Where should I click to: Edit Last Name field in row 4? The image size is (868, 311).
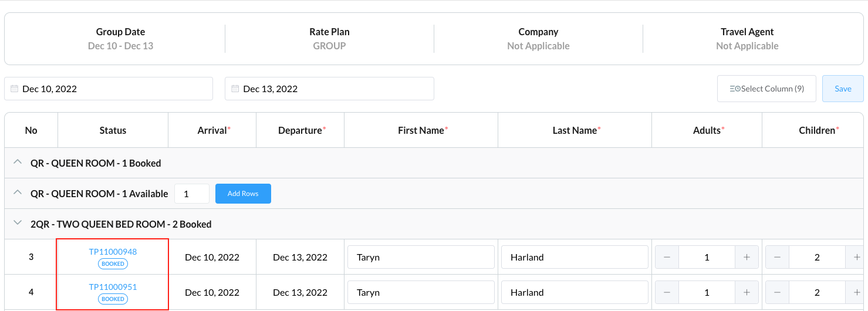pos(575,292)
